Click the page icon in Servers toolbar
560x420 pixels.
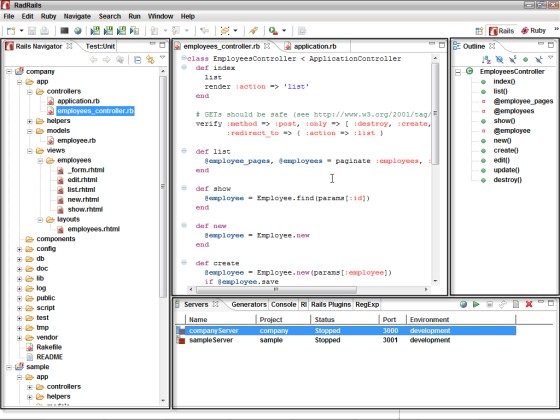pyautogui.click(x=516, y=304)
